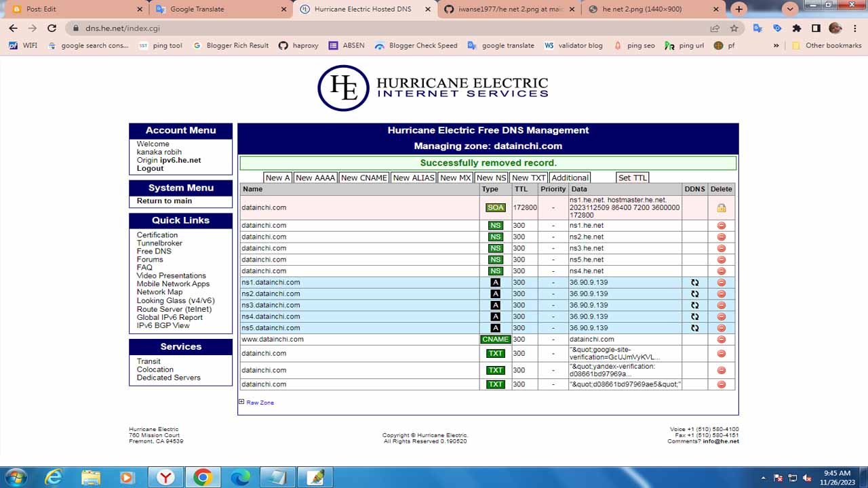Open the New CNAME record form
Image resolution: width=868 pixels, height=488 pixels.
click(364, 178)
